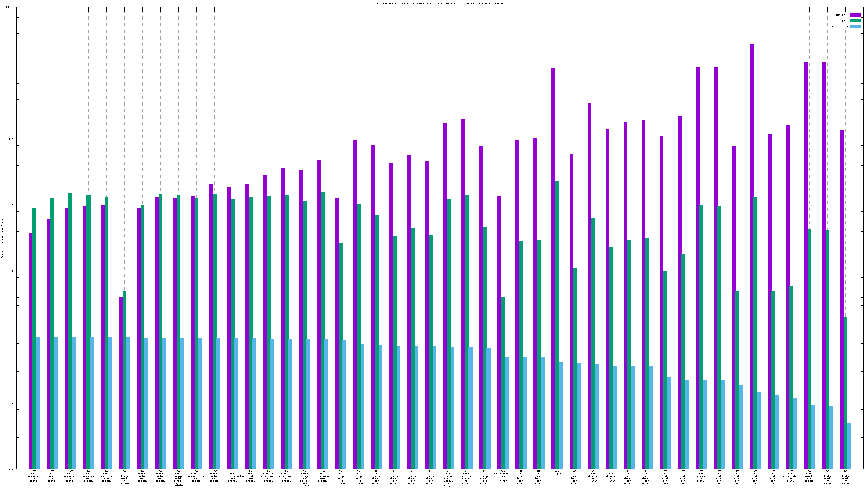Click the Score (0..1) legend label text
Screen dimensions: 868x488
pos(839,27)
